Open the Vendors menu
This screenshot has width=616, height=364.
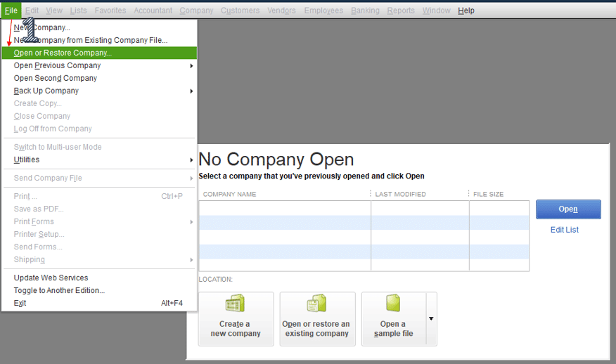click(x=281, y=11)
